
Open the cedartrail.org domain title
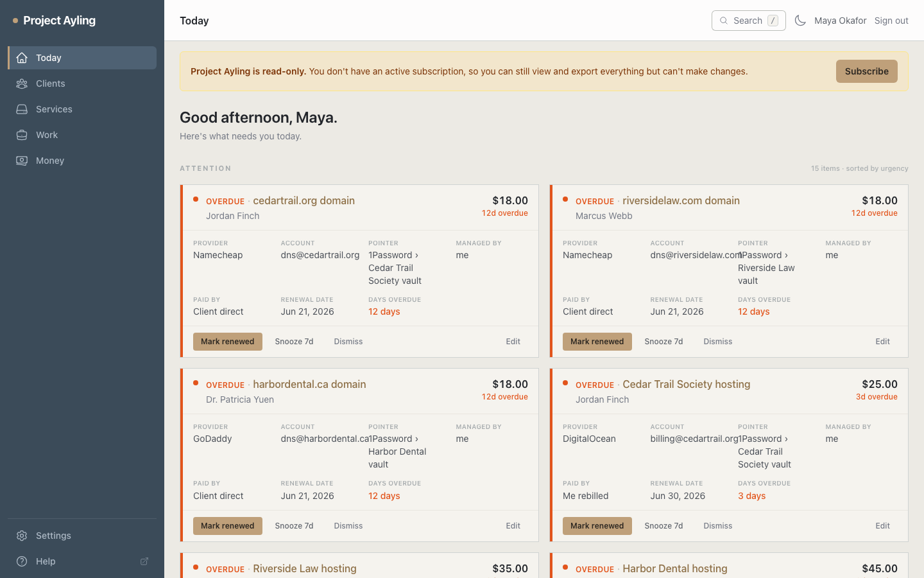click(x=304, y=200)
